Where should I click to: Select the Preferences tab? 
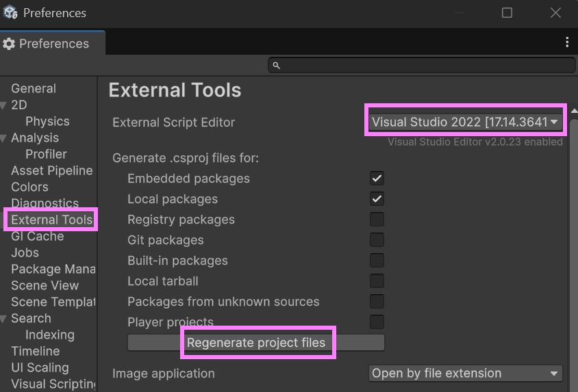coord(52,43)
